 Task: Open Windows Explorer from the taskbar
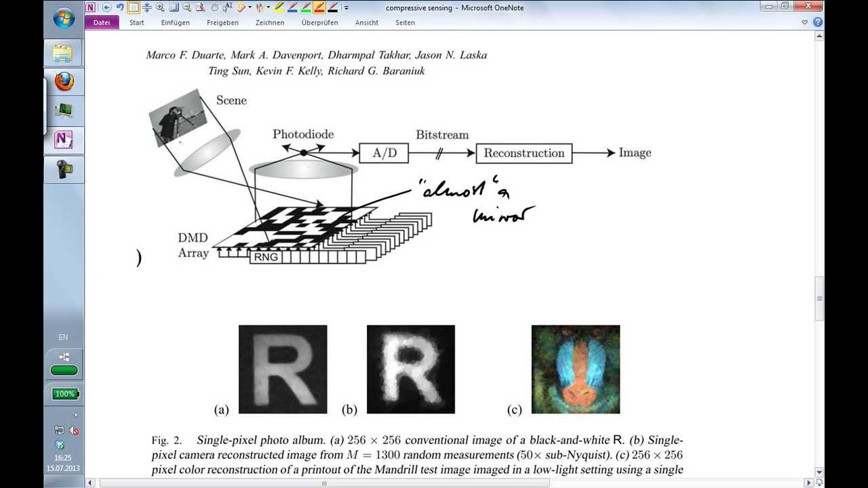(64, 53)
